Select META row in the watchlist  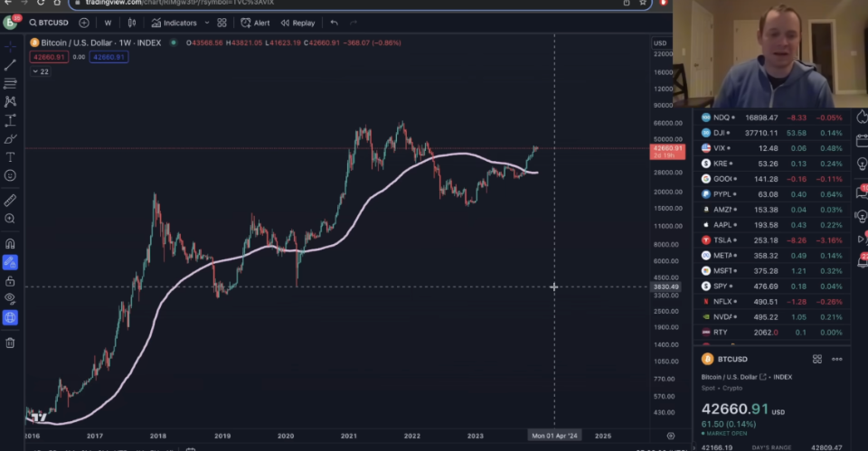tap(771, 256)
